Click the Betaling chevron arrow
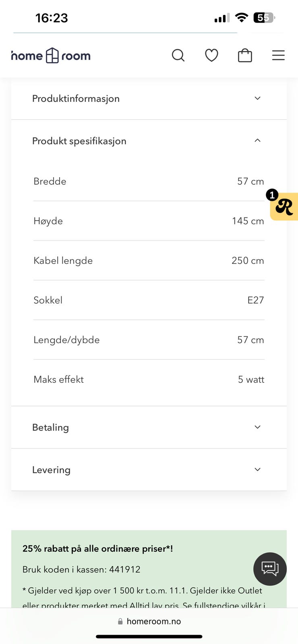Screen dimensions: 298x644 pyautogui.click(x=258, y=427)
